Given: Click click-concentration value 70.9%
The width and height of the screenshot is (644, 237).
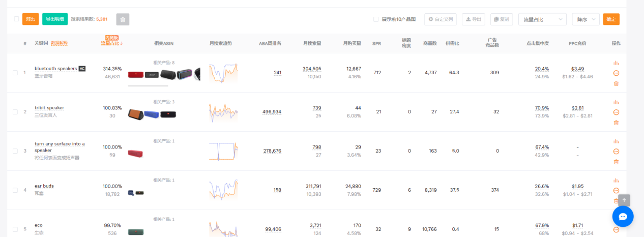Looking at the screenshot, I should click(x=542, y=108).
